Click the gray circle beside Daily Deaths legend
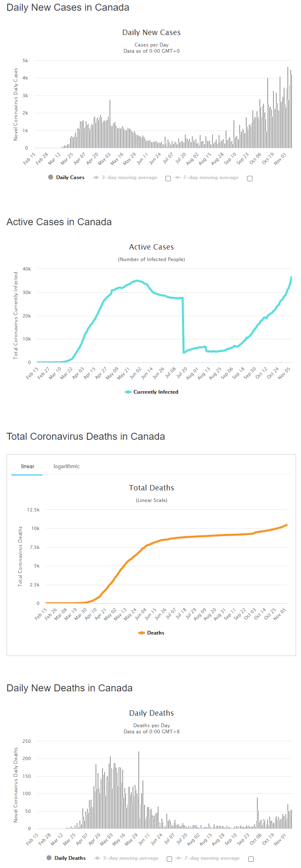 pyautogui.click(x=49, y=858)
